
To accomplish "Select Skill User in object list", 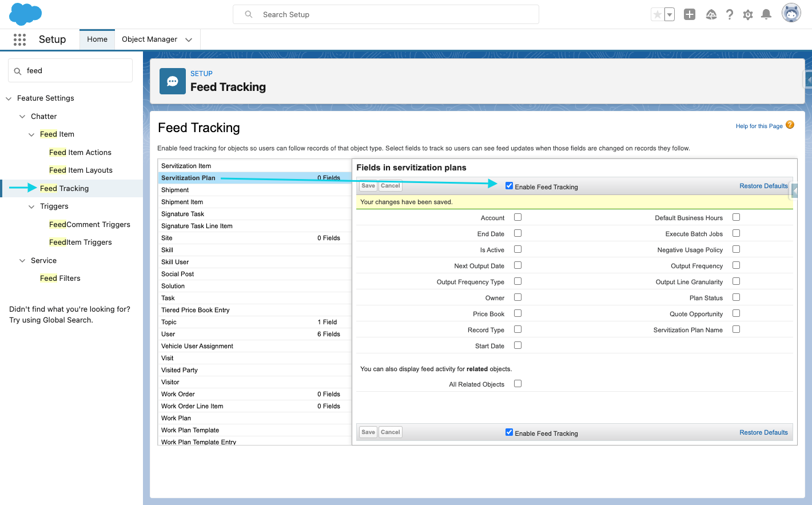I will (x=254, y=262).
